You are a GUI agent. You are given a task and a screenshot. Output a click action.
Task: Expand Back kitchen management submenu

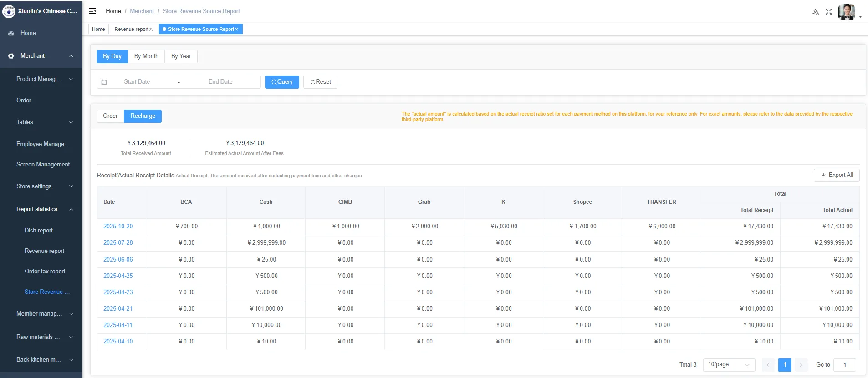[x=71, y=360]
